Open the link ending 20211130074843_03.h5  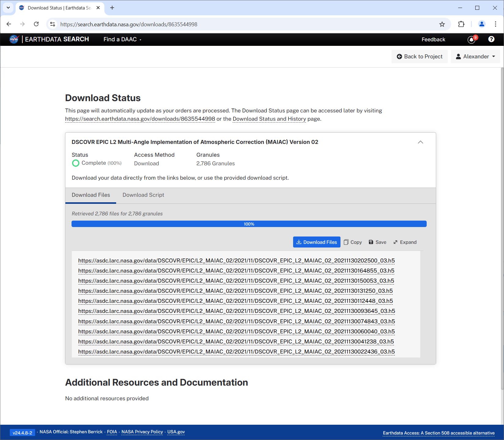(237, 321)
